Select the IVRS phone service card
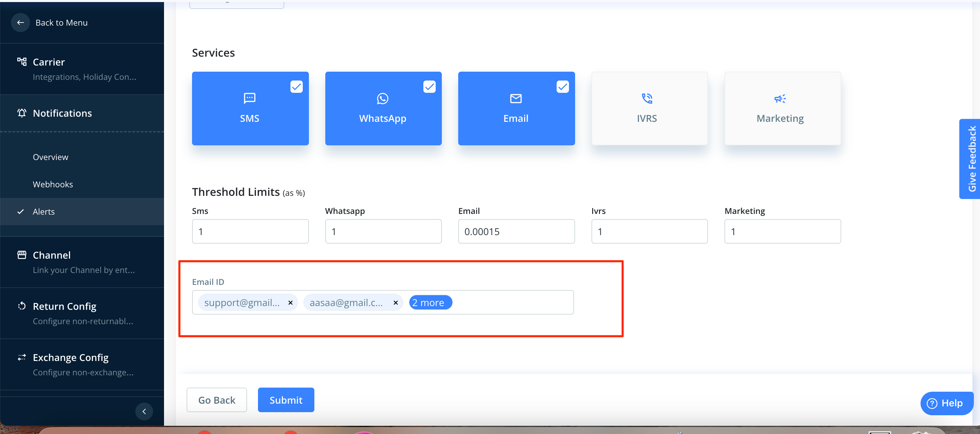 (x=649, y=108)
